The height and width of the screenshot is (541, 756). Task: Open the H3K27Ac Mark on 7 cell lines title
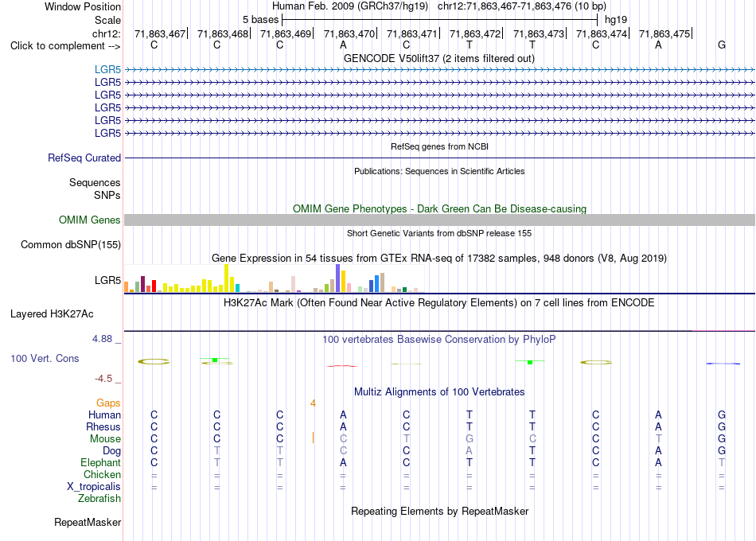(439, 303)
